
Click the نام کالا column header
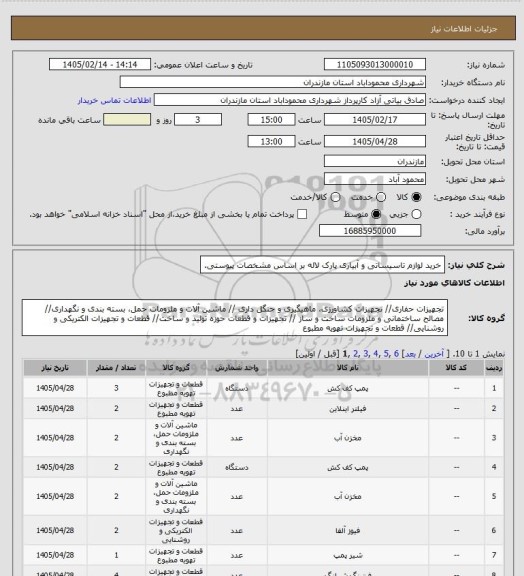(x=348, y=368)
